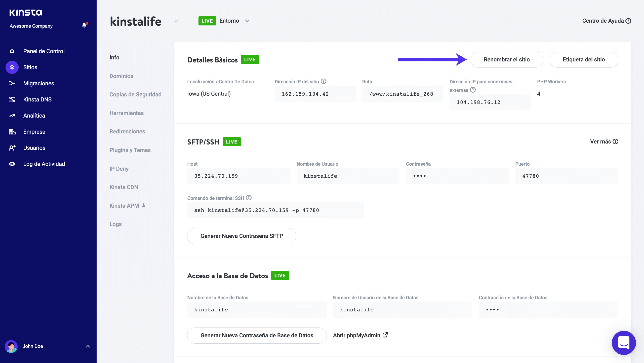
Task: Open Kinsta DNS in sidebar
Action: [37, 99]
